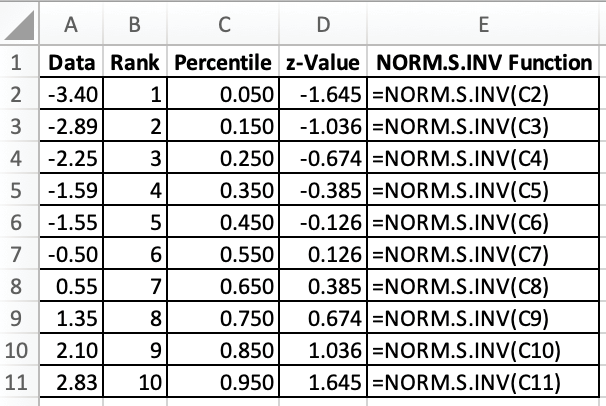Screen dimensions: 606x406
Task: Click the Percentile header cell
Action: tap(222, 63)
